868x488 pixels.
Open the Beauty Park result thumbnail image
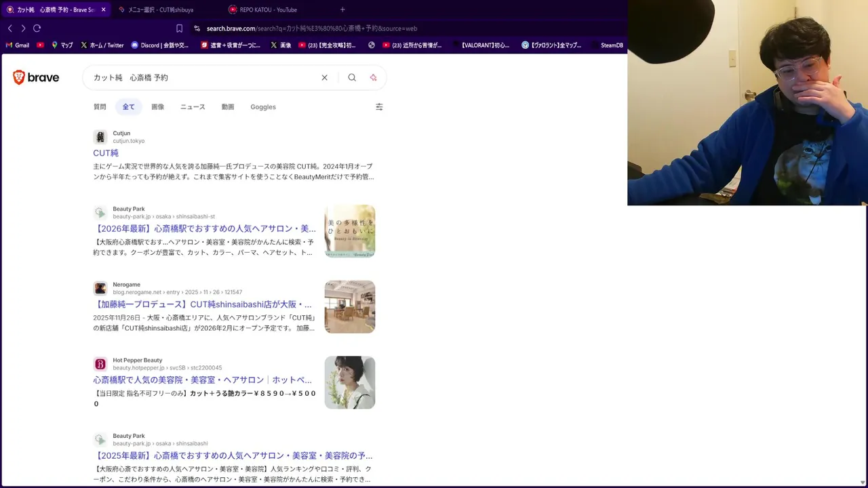[350, 231]
